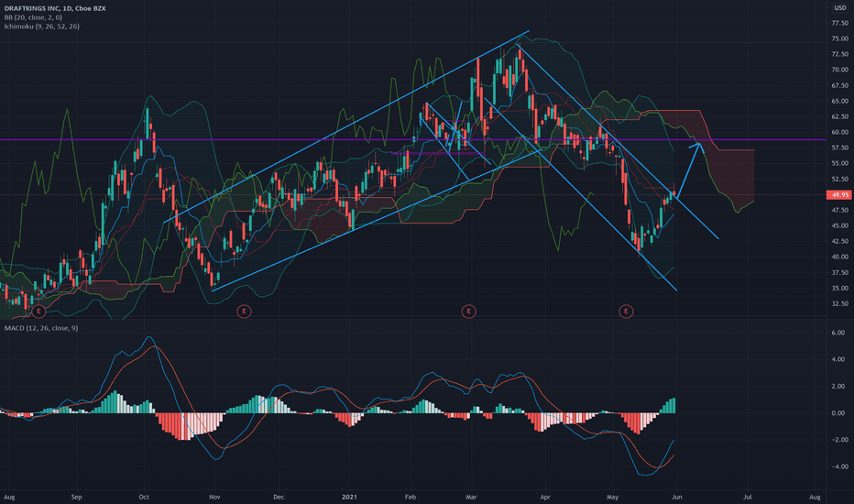Click the 70.00 price axis label
Image resolution: width=854 pixels, height=504 pixels.
tap(840, 70)
